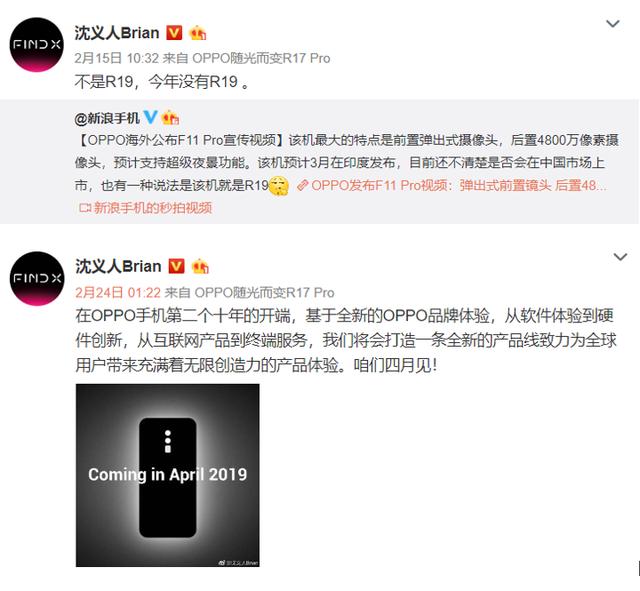
Task: Open the first post's FIND X avatar
Action: (37, 44)
